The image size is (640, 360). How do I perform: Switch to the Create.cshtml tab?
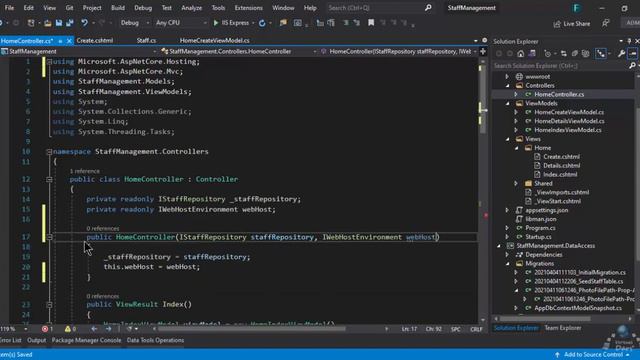coord(95,40)
